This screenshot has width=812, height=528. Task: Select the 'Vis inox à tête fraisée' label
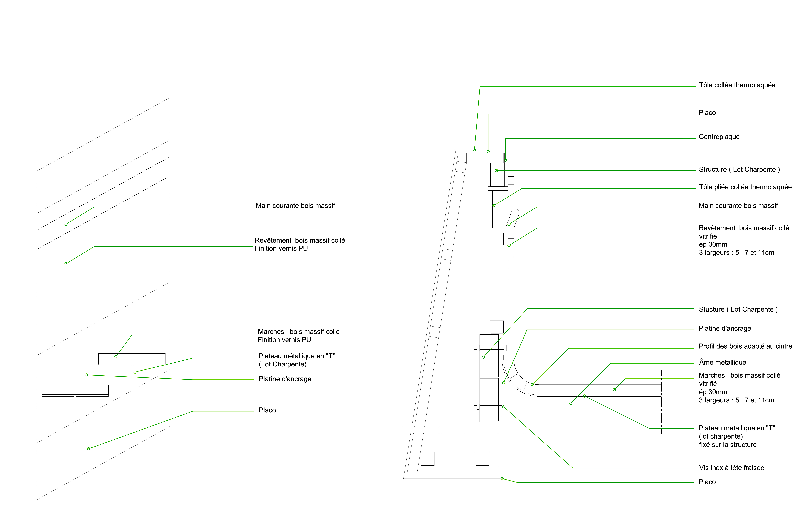pos(731,468)
